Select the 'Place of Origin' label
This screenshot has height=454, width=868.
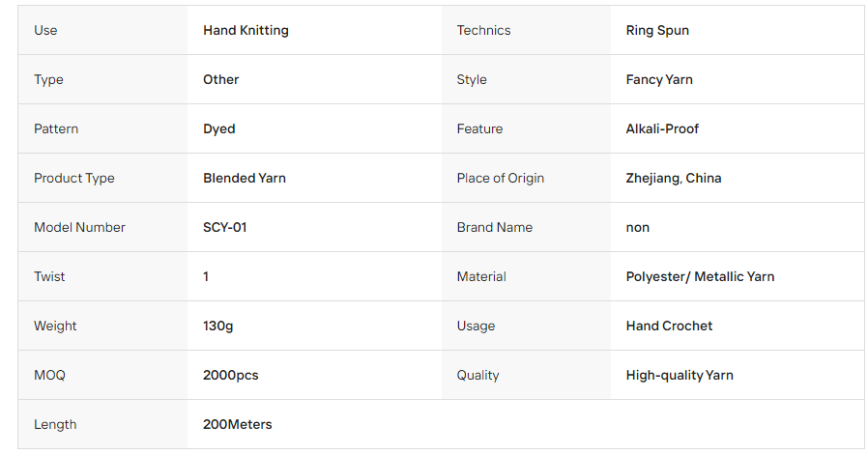click(500, 178)
